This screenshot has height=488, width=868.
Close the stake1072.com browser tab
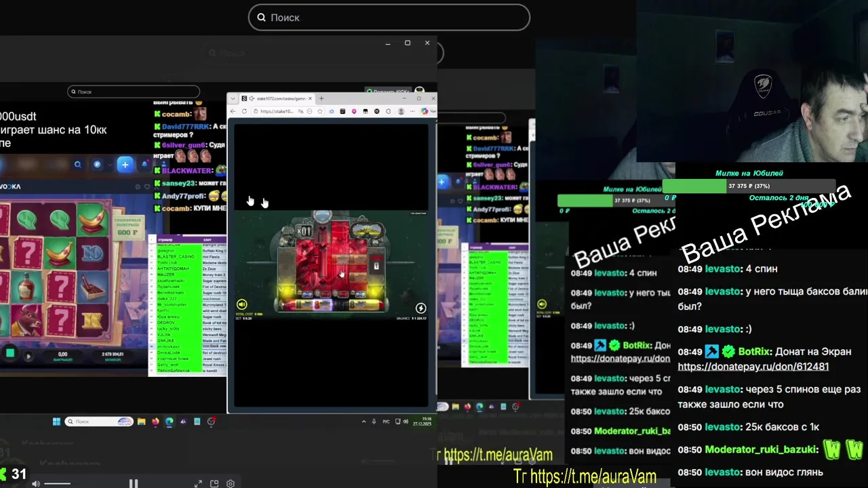[x=310, y=98]
